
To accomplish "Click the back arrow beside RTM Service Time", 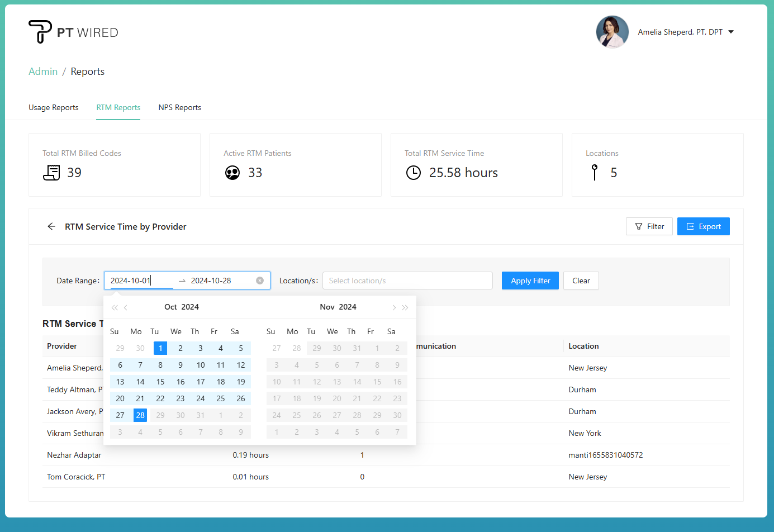I will 51,226.
